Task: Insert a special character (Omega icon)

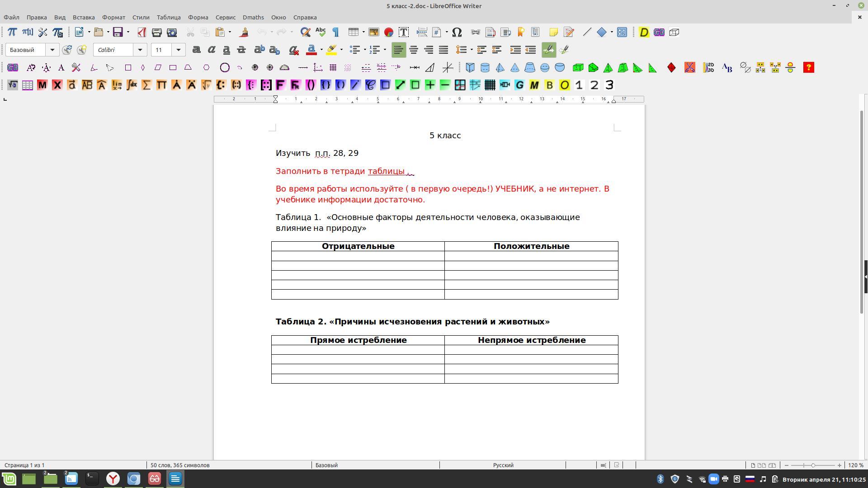Action: [457, 32]
